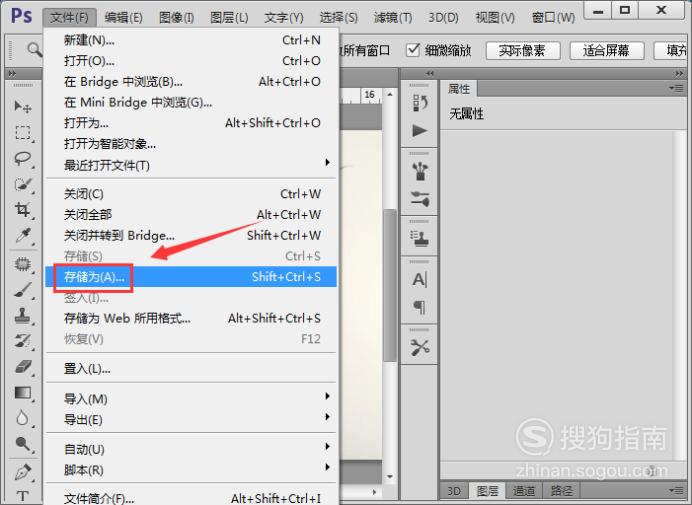692x505 pixels.
Task: Open the 文件(F) menu
Action: point(69,18)
